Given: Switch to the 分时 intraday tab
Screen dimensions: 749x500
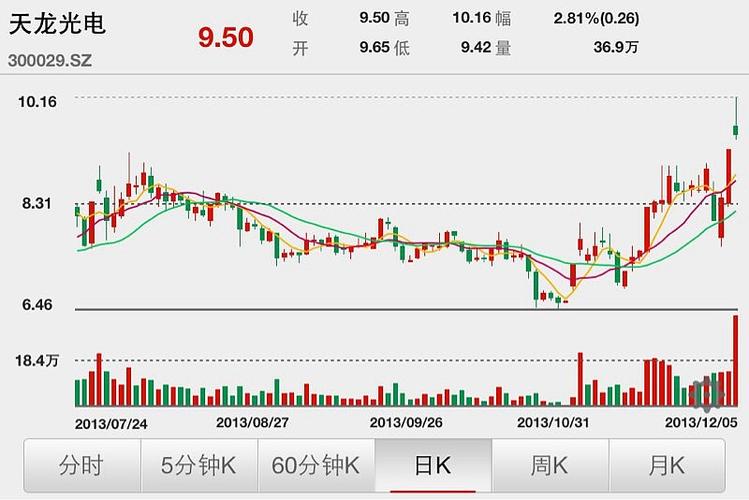Looking at the screenshot, I should [81, 465].
